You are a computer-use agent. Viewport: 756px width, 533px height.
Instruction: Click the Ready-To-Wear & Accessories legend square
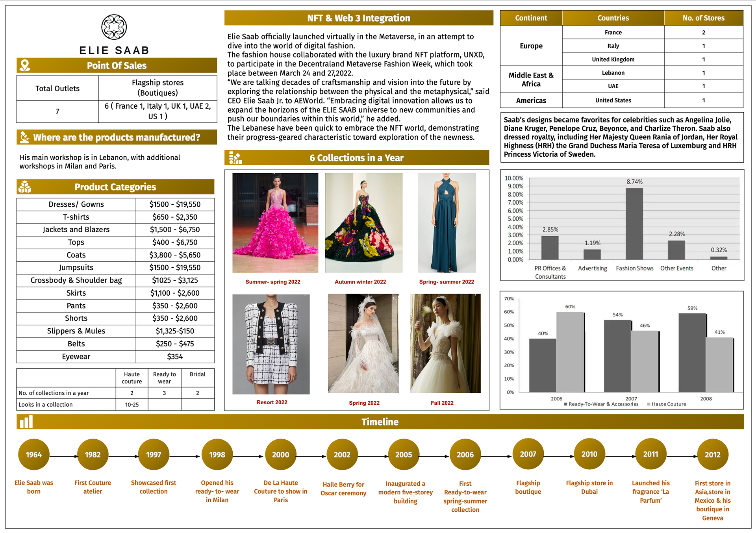pyautogui.click(x=565, y=404)
